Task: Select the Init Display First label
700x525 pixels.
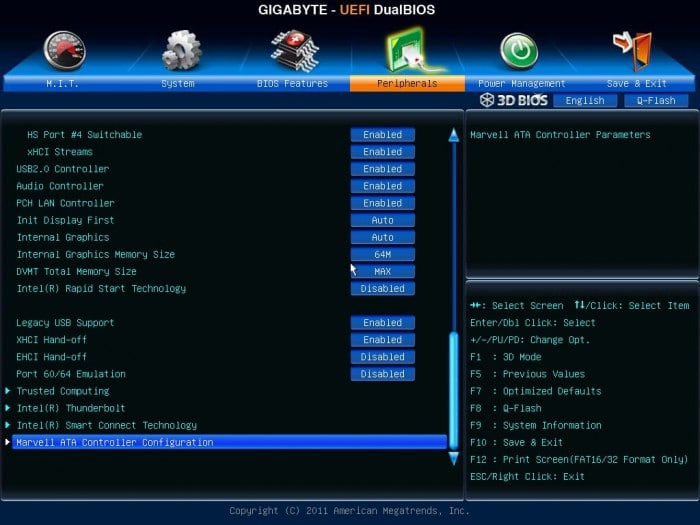Action: (x=65, y=220)
